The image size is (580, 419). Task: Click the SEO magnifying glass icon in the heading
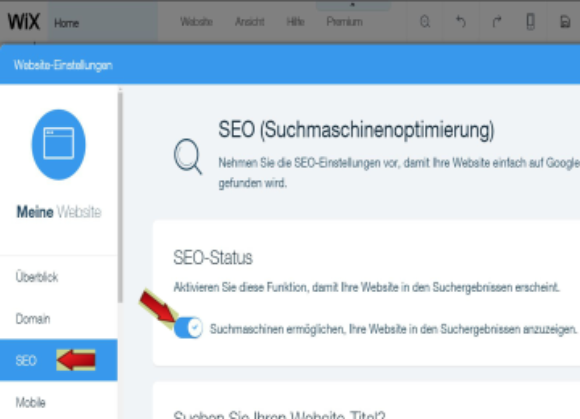[188, 156]
